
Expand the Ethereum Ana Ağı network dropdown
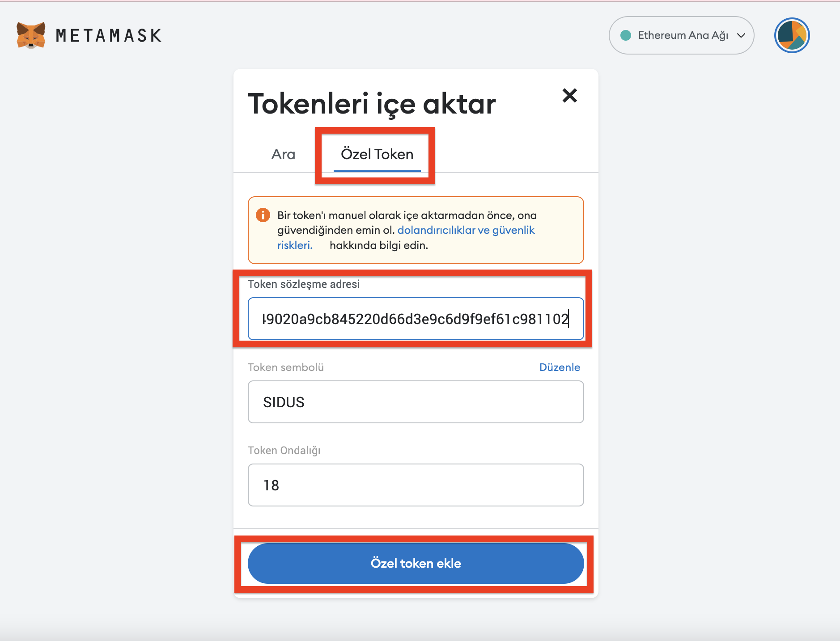click(681, 35)
